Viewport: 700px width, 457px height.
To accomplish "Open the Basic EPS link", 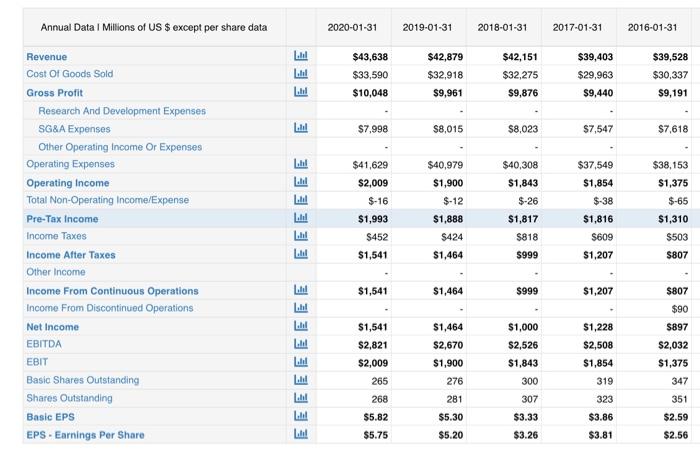I will coord(50,417).
